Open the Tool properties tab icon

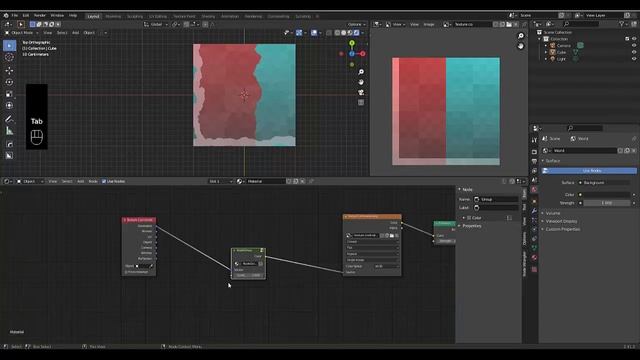[534, 140]
